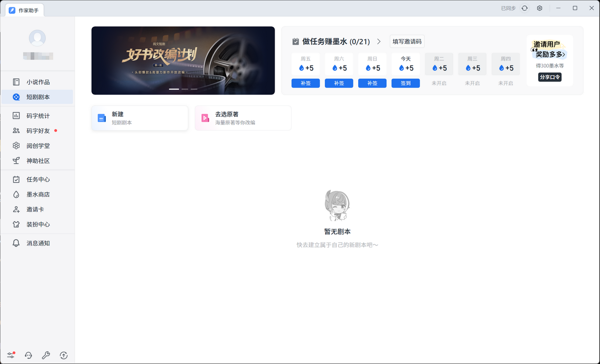The width and height of the screenshot is (600, 364).
Task: Expand 奖励多多 invite rewards details
Action: click(549, 54)
